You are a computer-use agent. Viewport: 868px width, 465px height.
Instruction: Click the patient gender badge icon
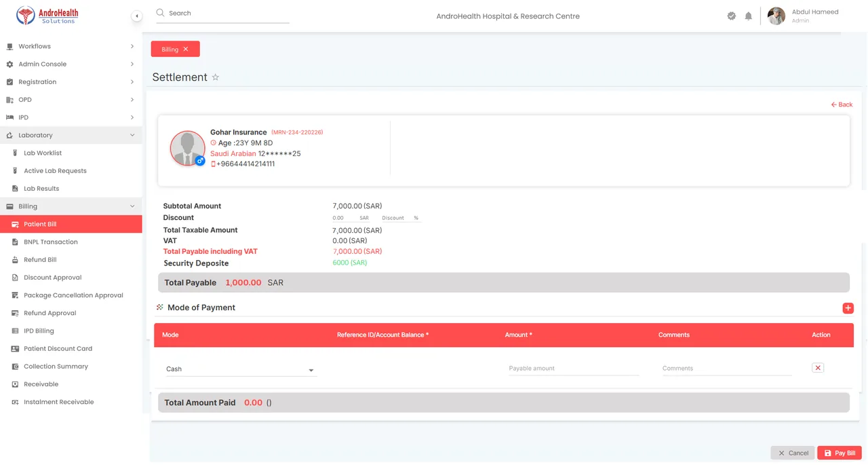pyautogui.click(x=200, y=161)
